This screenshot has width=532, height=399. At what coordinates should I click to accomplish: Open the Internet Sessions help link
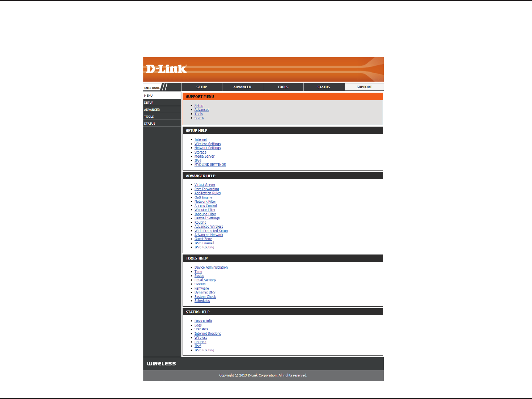[x=208, y=334]
